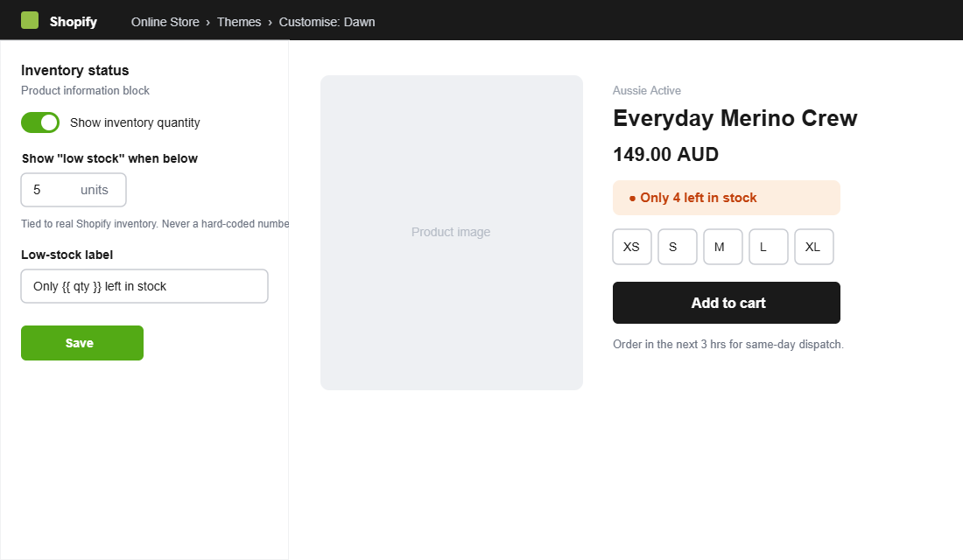Select the Customise: Dawn breadcrumb
Screen dimensions: 963x560
[x=327, y=22]
